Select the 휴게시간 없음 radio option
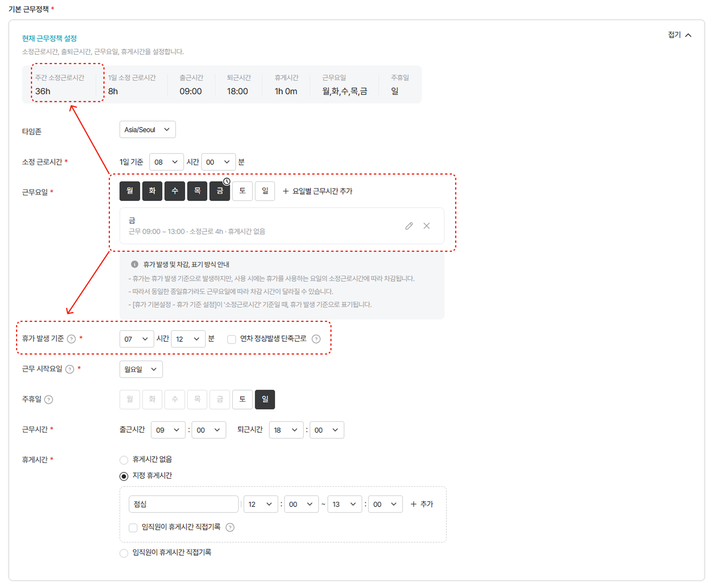This screenshot has width=713, height=588. point(124,460)
